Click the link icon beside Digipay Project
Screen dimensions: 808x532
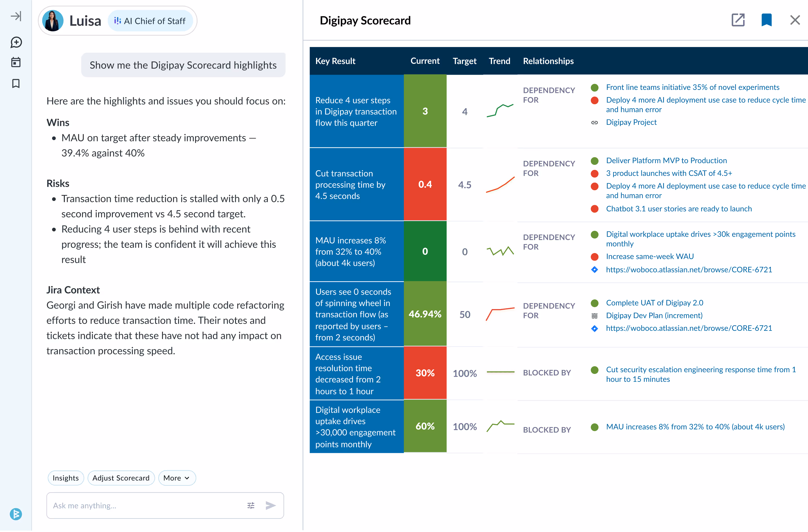click(x=595, y=123)
